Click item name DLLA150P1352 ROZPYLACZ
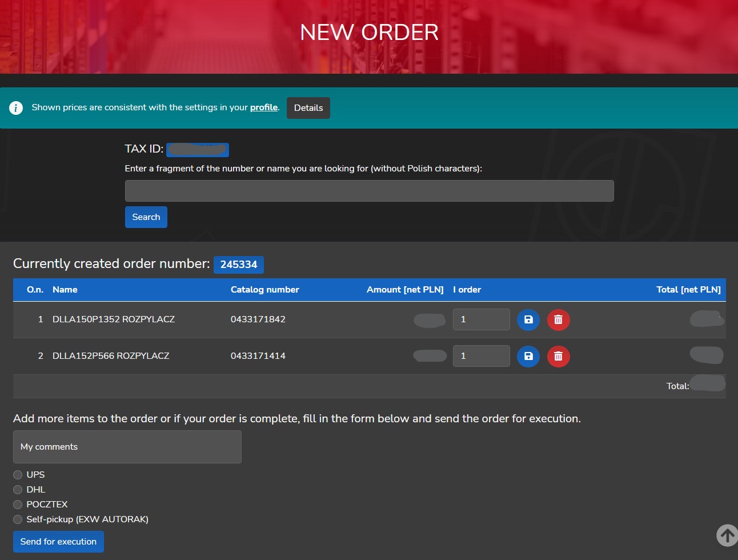This screenshot has height=560, width=738. point(114,319)
